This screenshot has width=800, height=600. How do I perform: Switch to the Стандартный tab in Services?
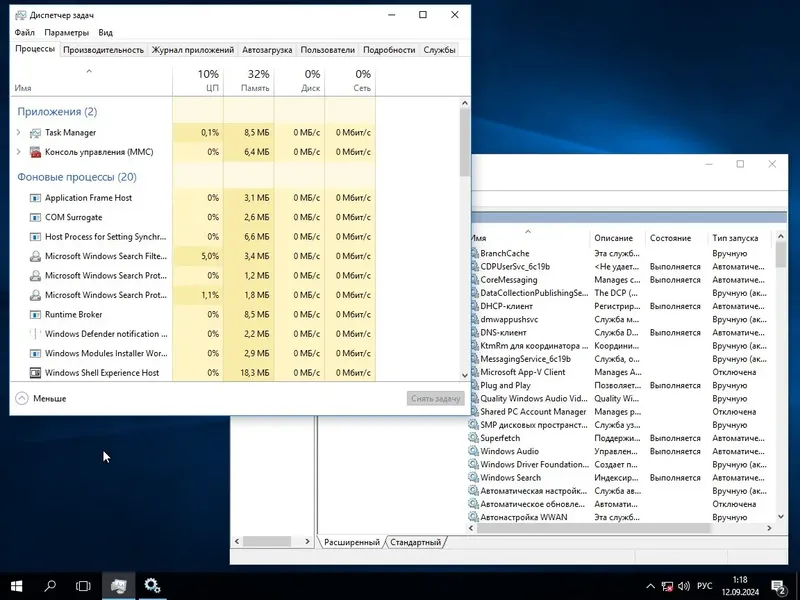click(417, 542)
